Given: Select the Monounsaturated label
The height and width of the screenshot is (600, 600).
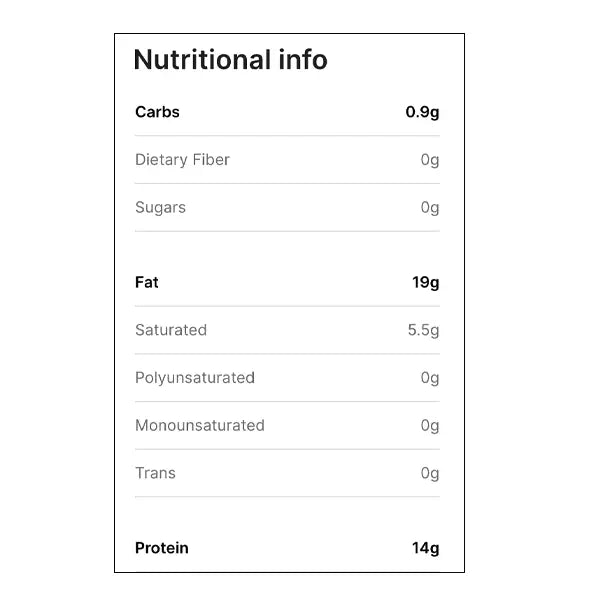Looking at the screenshot, I should click(x=200, y=426).
